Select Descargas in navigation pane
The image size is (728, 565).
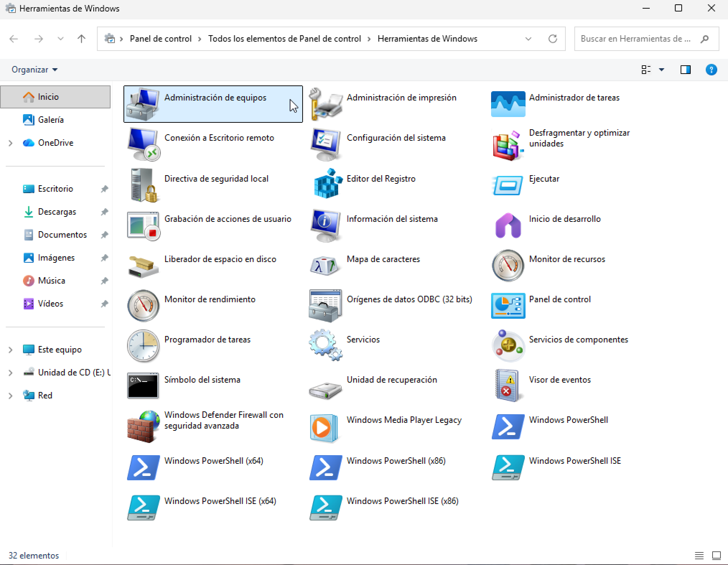[55, 212]
